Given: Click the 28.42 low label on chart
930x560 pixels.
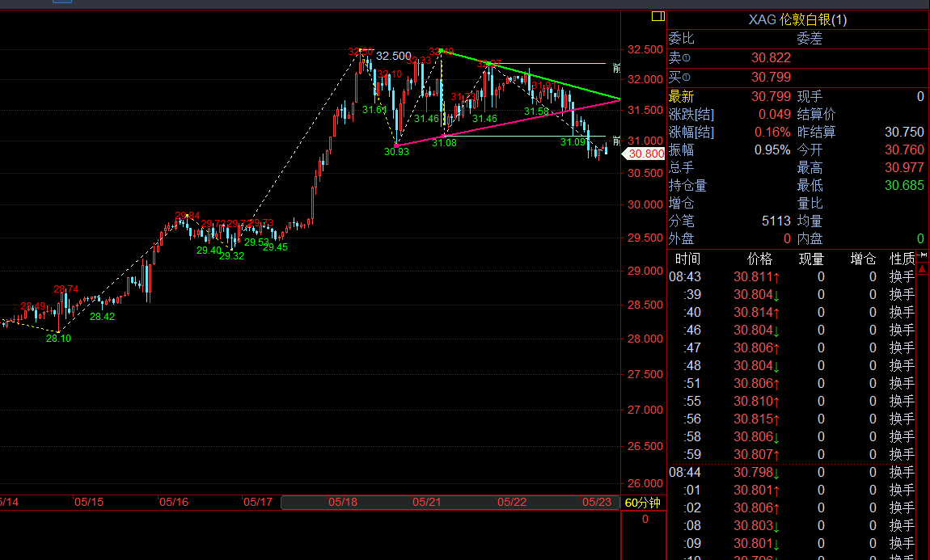Looking at the screenshot, I should [102, 317].
